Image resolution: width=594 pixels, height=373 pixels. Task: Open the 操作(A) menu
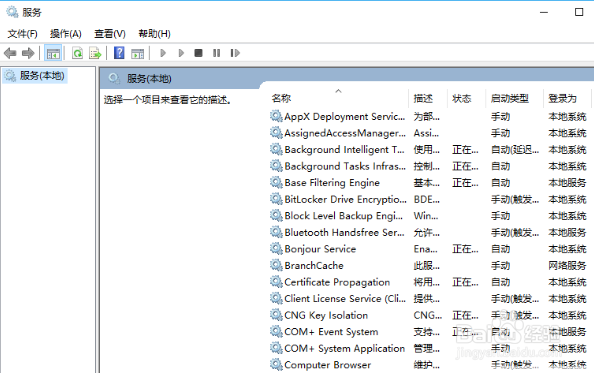[66, 34]
